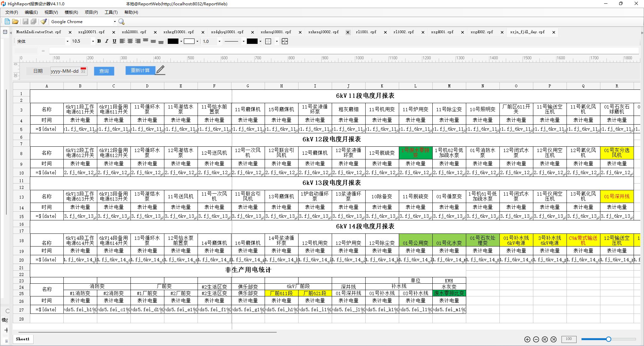Expand the border type dropdown arrow

[277, 42]
